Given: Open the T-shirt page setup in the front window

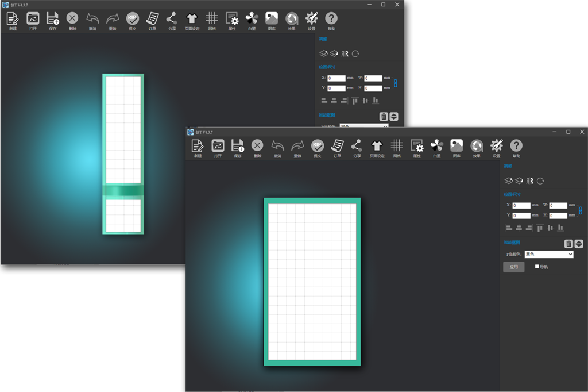Looking at the screenshot, I should [x=377, y=146].
